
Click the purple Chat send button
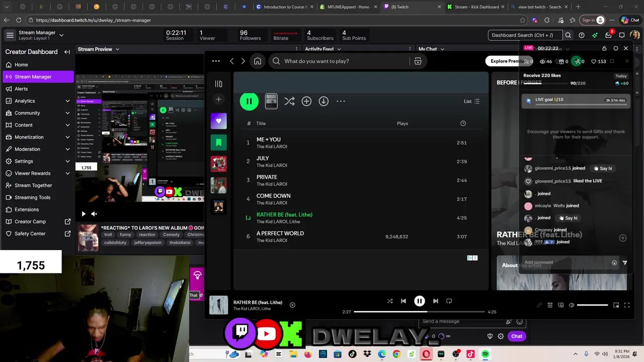(x=517, y=336)
